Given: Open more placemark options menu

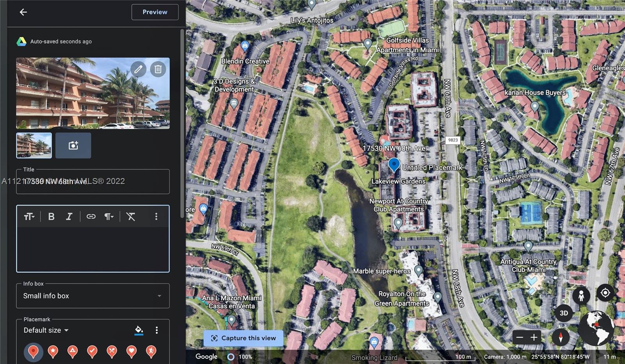Looking at the screenshot, I should coord(157,330).
